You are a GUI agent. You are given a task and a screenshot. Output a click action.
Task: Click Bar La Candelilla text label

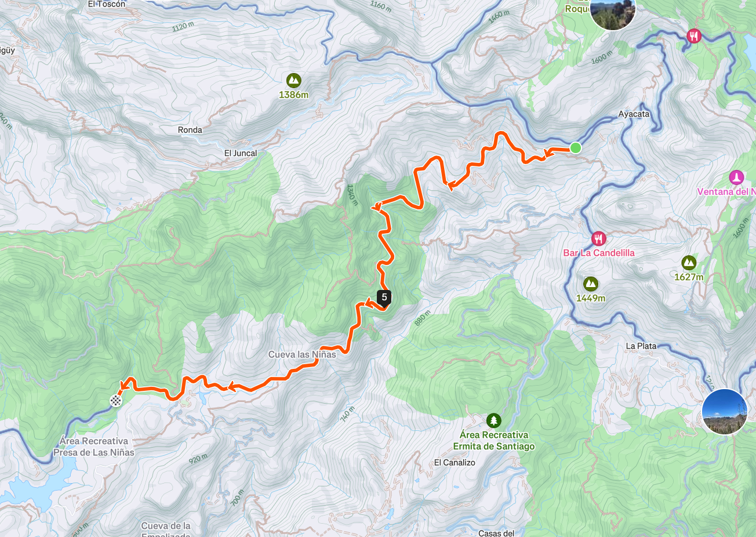coord(599,253)
